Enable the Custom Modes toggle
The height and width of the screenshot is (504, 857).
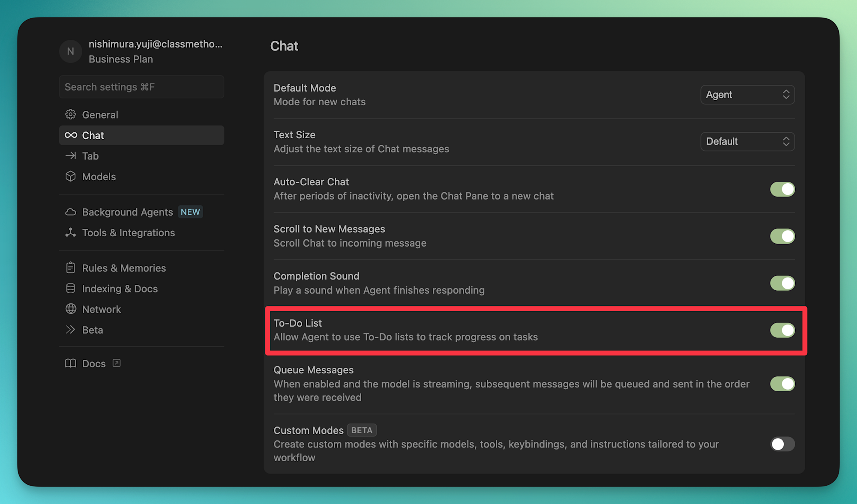coord(782,444)
